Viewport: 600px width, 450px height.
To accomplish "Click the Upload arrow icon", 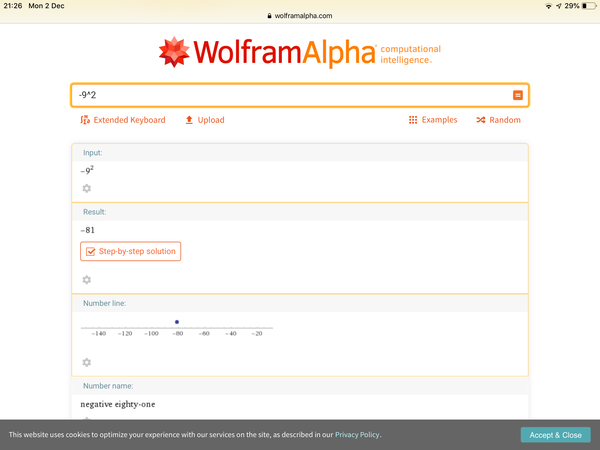I will [189, 120].
